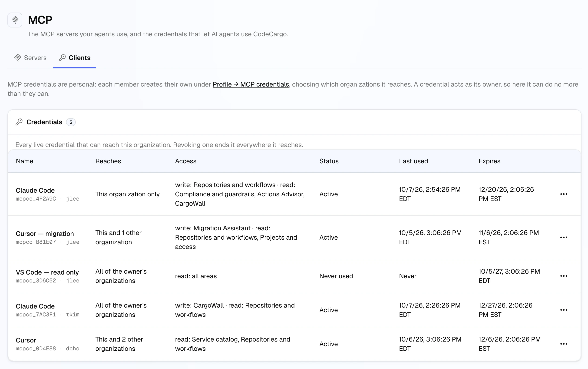This screenshot has width=588, height=369.
Task: Click the 'read: all areas' access cell
Action: click(x=196, y=276)
